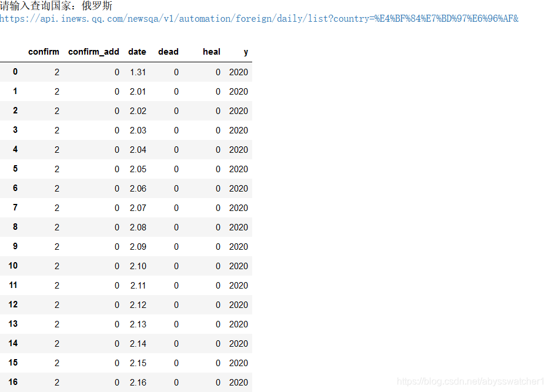Viewport: 549px width, 392px height.
Task: Select date cell 2.10
Action: click(138, 266)
